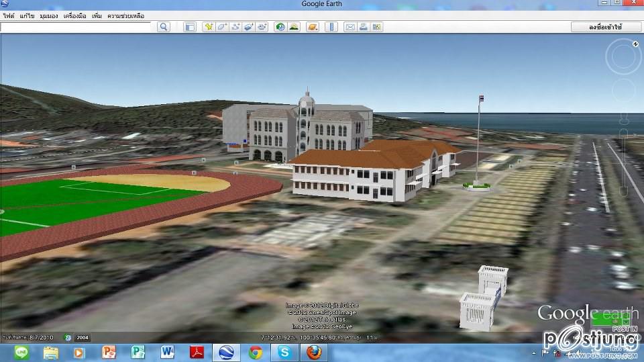Click the ลงชื่อเข้าใช้ sign-in button

point(605,27)
